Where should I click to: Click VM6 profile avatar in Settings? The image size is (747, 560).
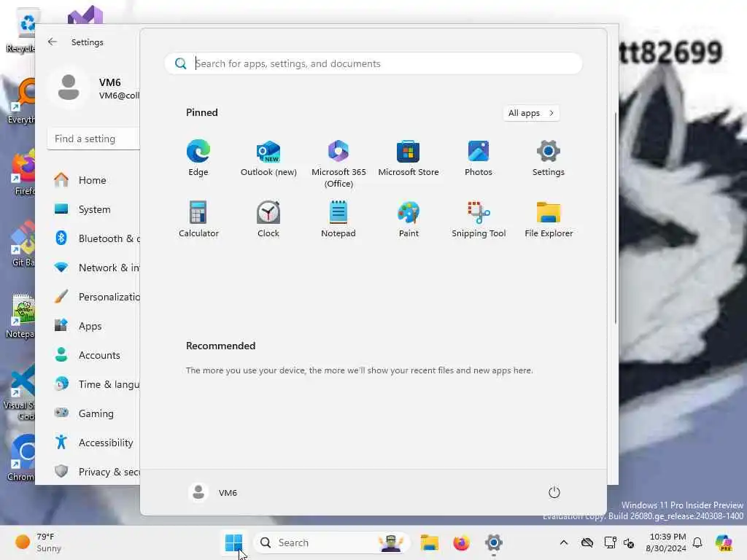click(x=69, y=87)
